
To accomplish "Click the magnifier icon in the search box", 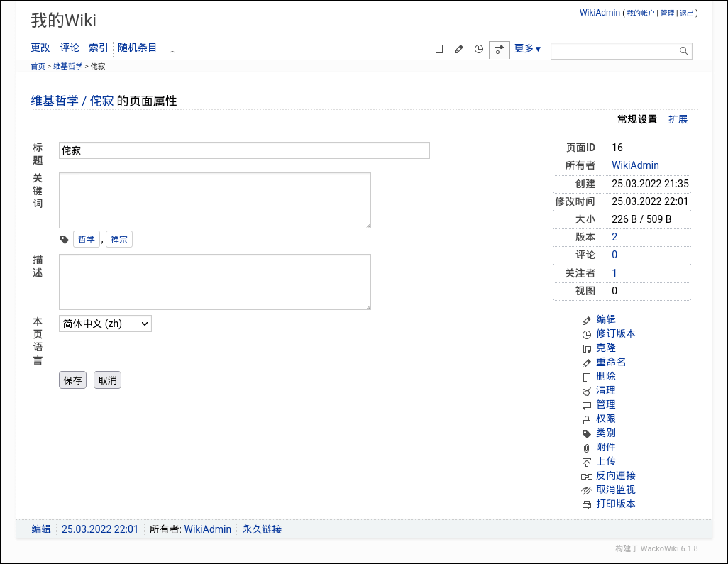I will 683,50.
